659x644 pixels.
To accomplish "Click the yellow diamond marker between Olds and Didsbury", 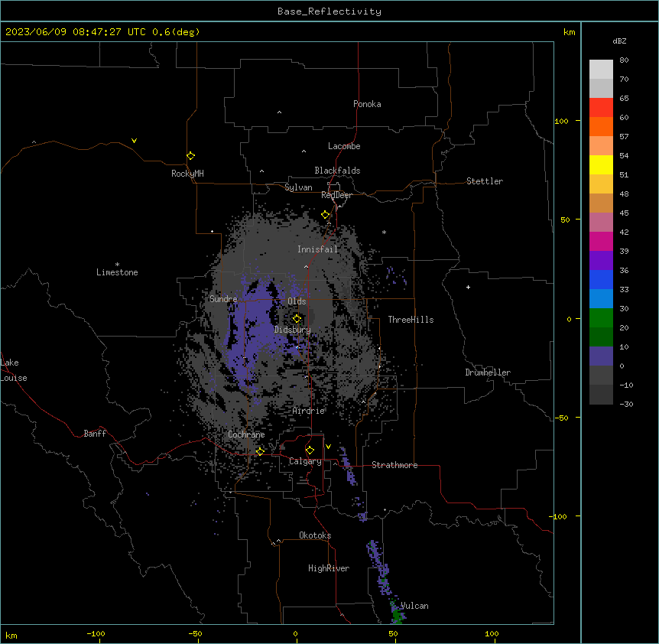I will point(297,319).
